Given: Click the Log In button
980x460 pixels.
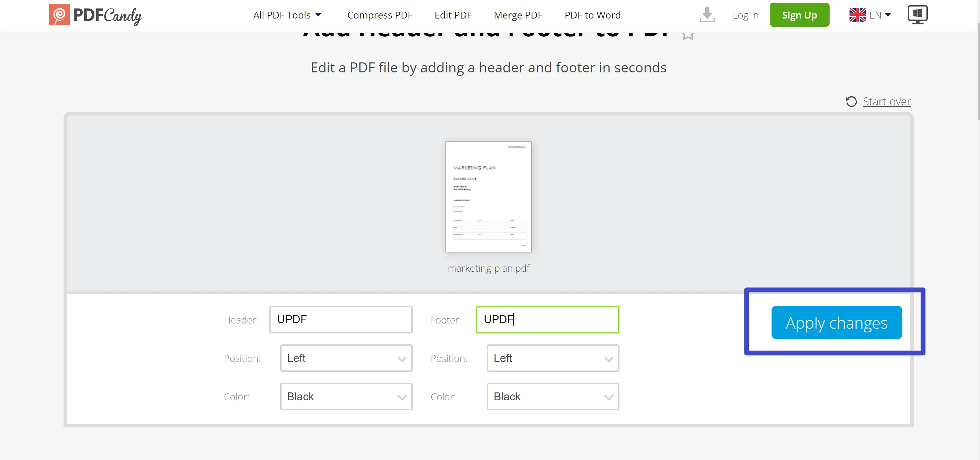Looking at the screenshot, I should point(745,15).
